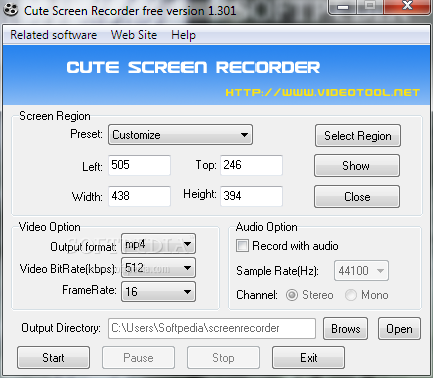Maximize the Cute Screen Recorder window
433x378 pixels.
(370, 7)
